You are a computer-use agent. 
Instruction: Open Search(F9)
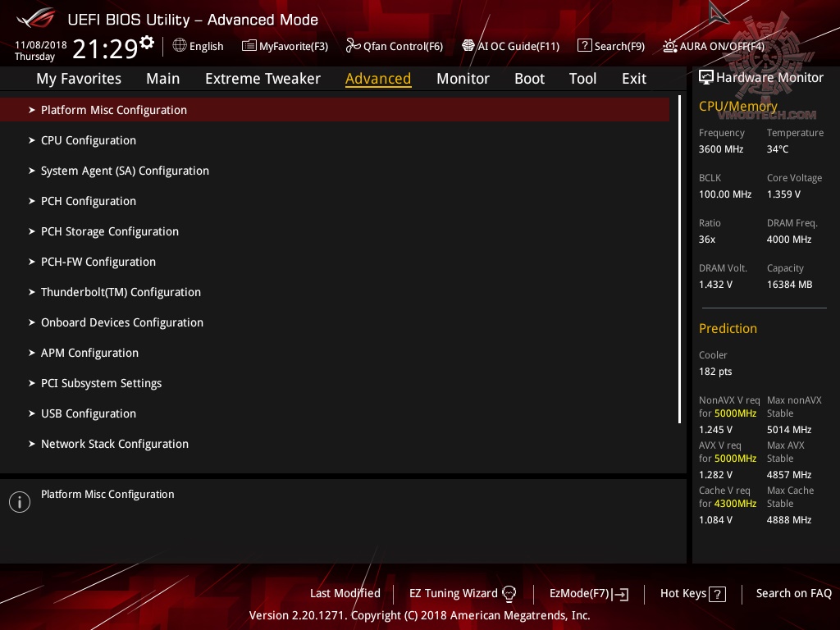click(x=619, y=47)
